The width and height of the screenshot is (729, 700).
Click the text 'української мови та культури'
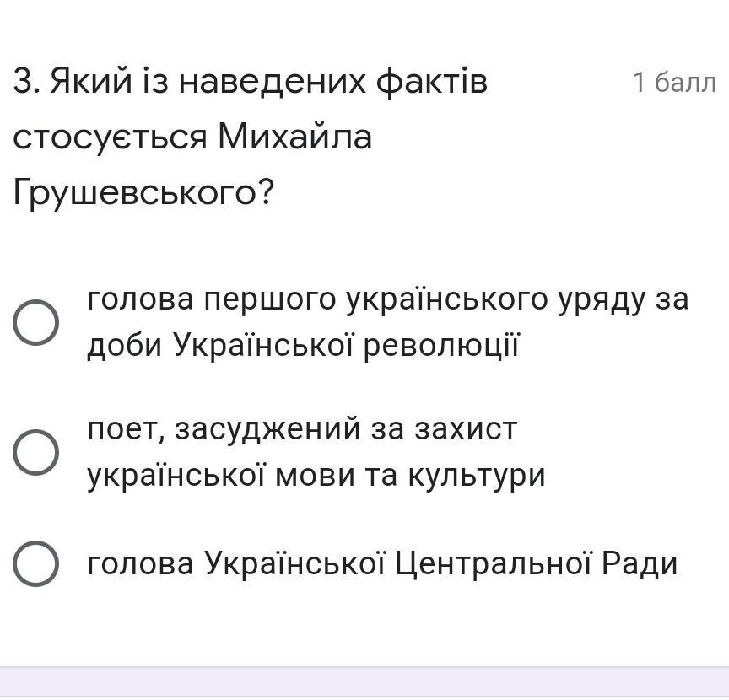[316, 475]
